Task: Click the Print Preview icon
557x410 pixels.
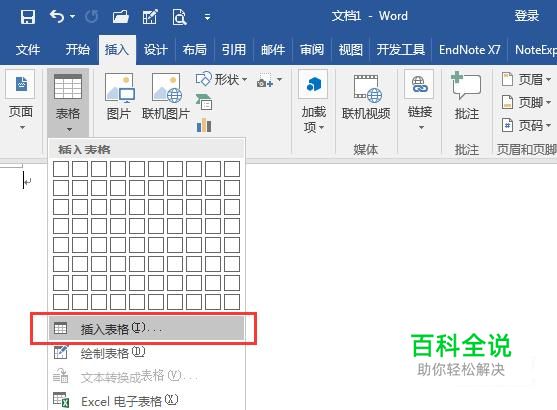Action: (x=179, y=17)
